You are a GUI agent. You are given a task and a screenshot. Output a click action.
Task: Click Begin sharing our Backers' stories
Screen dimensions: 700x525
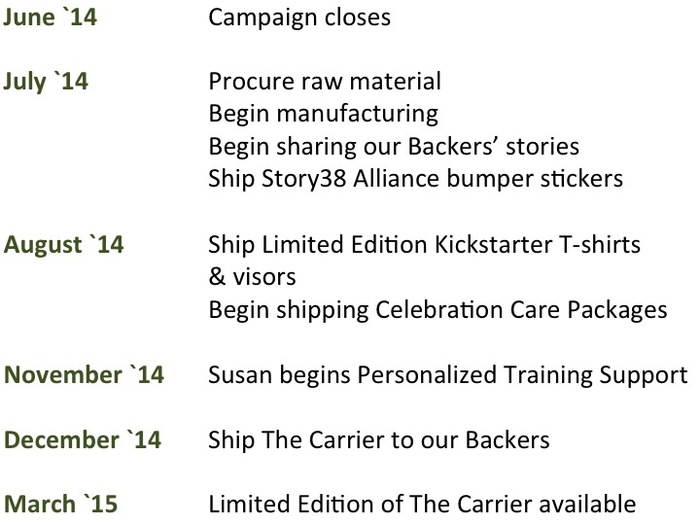point(394,147)
